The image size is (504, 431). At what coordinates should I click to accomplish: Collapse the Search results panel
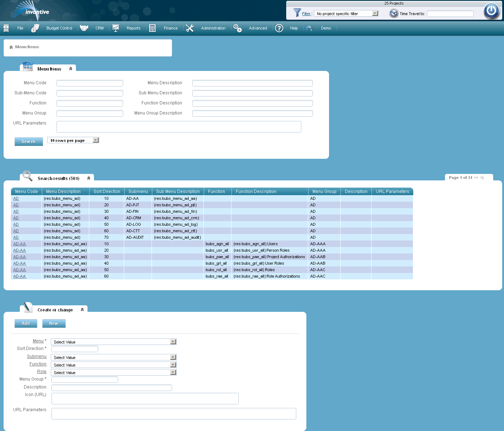tap(89, 178)
